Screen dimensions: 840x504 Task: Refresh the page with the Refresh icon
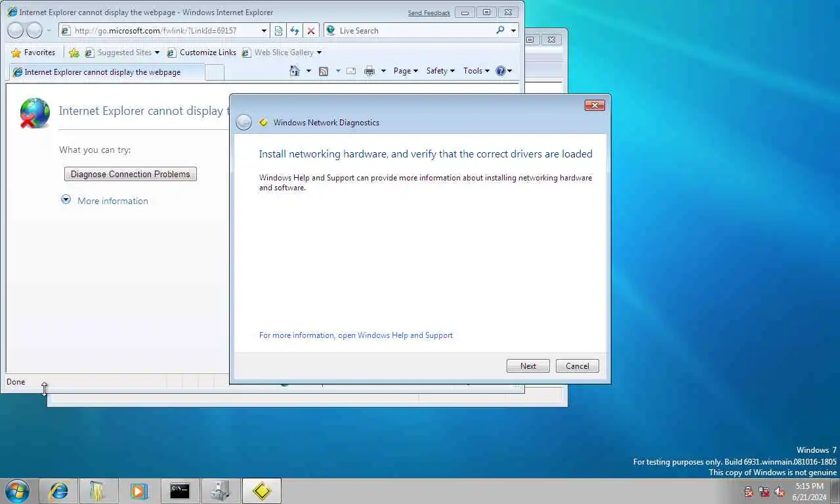[295, 30]
